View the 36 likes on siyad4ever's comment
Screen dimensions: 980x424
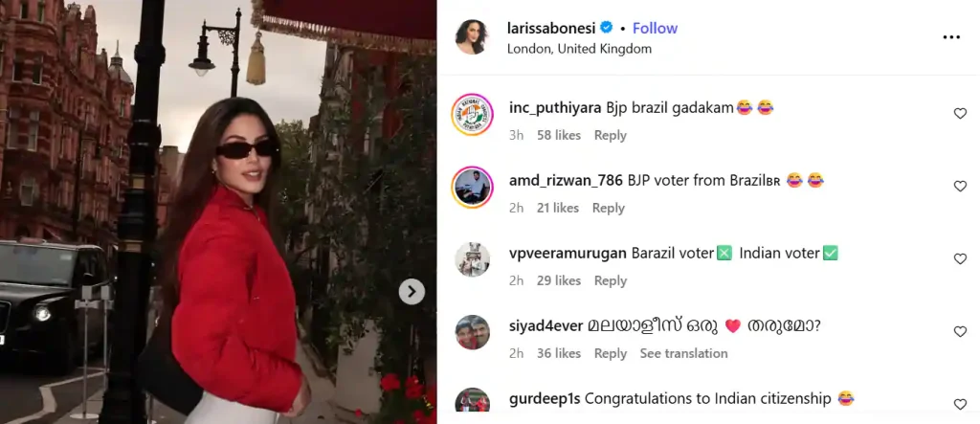click(x=559, y=353)
